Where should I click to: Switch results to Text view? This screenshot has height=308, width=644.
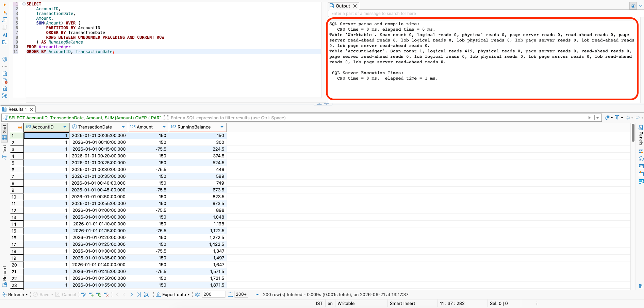[x=4, y=152]
